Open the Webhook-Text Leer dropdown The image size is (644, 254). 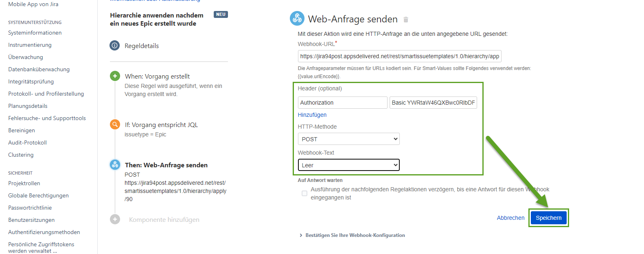click(x=348, y=165)
